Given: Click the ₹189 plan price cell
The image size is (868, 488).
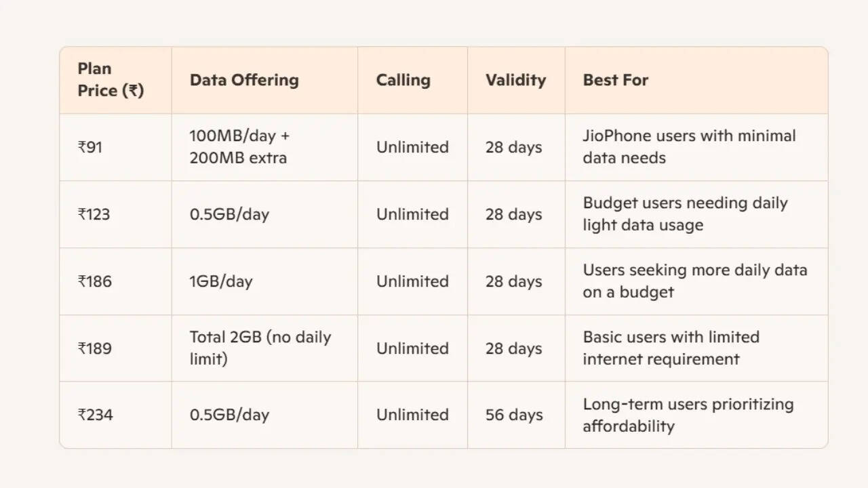Looking at the screenshot, I should pos(95,348).
